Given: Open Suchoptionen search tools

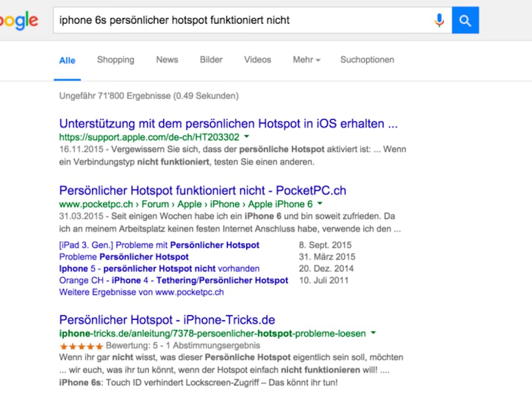Looking at the screenshot, I should point(367,60).
